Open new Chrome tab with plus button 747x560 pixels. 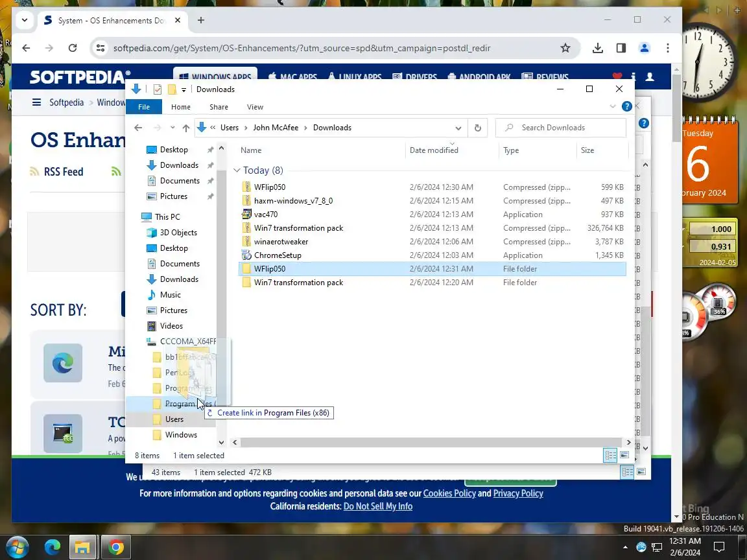coord(201,21)
